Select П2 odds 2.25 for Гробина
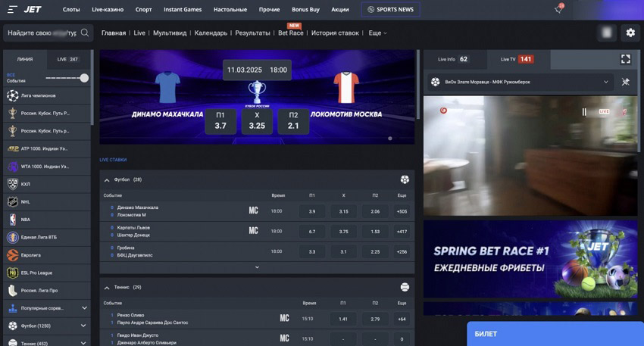 click(375, 251)
